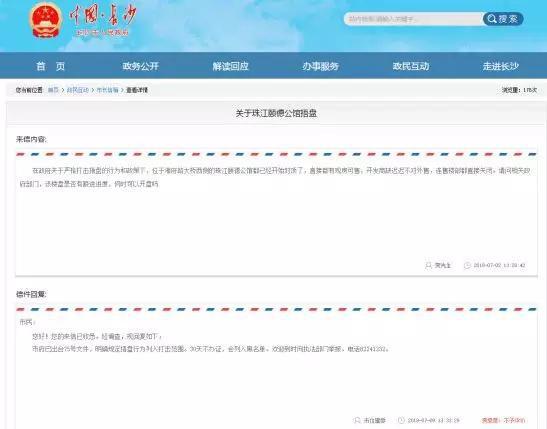The image size is (547, 429).
Task: Open the 政务公开 navigation menu item
Action: [141, 66]
